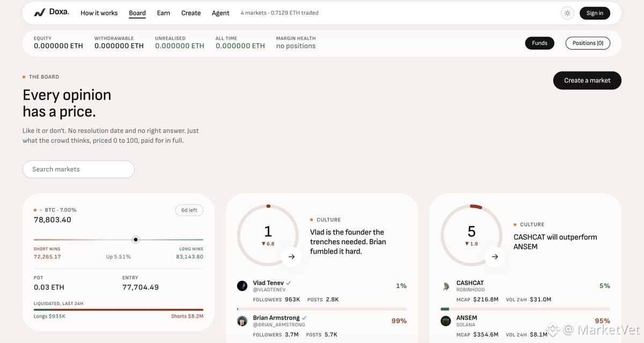Click the ANSEM token name
This screenshot has height=343, width=644.
[467, 318]
